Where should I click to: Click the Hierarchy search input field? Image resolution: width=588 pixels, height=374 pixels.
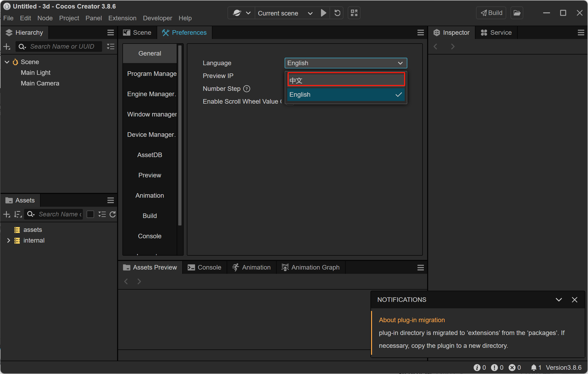click(62, 46)
